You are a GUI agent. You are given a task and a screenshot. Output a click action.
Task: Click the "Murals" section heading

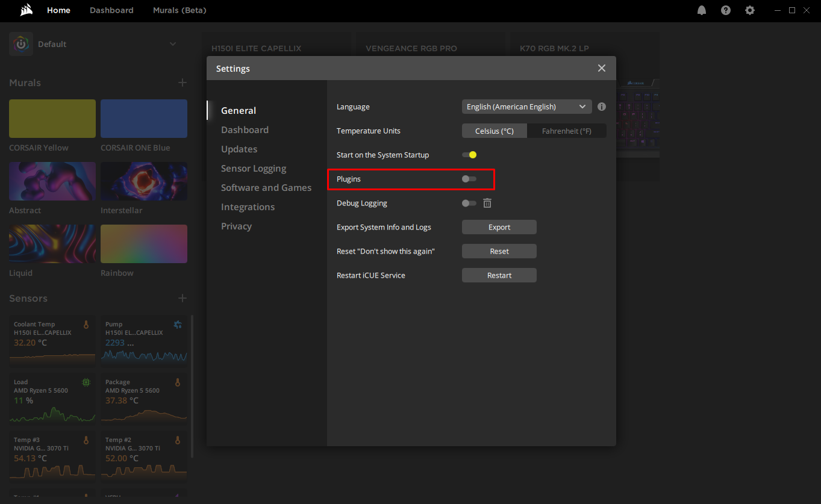(25, 82)
